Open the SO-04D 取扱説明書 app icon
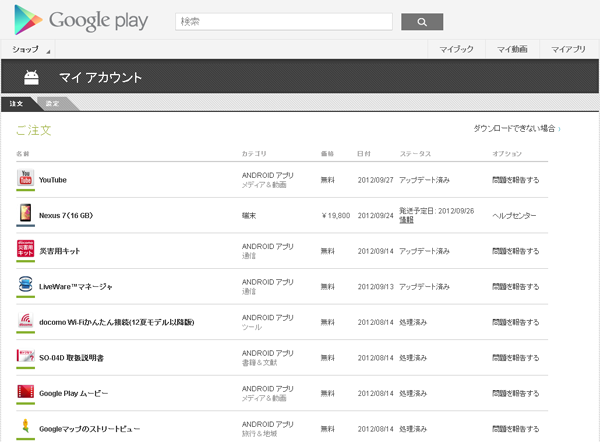Screen dimensions: 600x442 [x=26, y=356]
